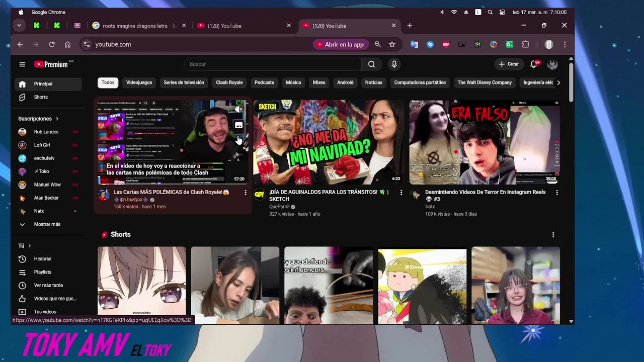
Task: Open the Shazam extension icon
Action: [x=430, y=44]
